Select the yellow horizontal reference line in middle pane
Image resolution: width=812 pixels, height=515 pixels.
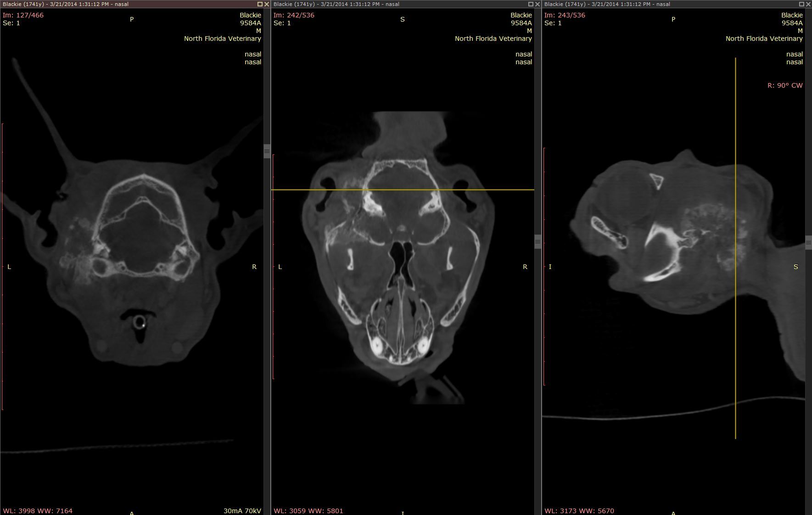point(403,190)
